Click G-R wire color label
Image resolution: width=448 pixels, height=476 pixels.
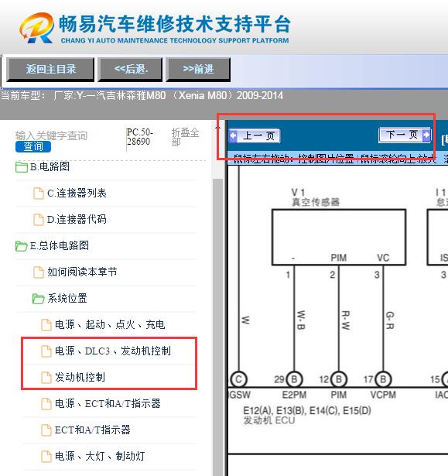coord(390,320)
